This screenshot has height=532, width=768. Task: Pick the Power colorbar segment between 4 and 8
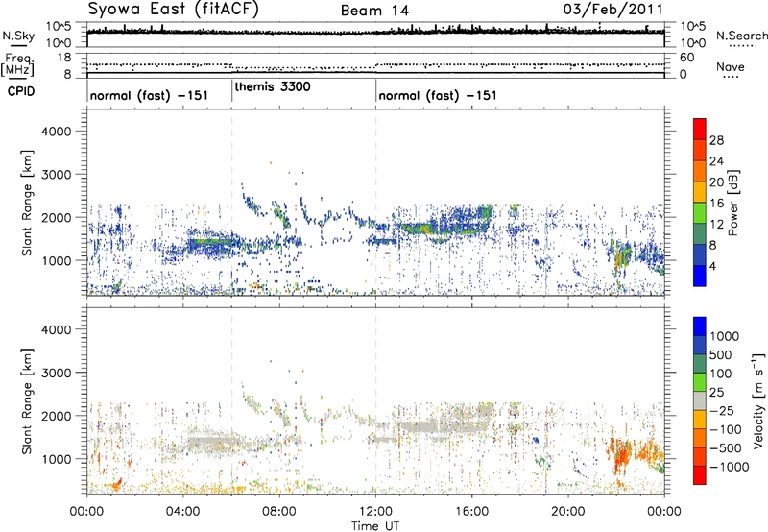click(700, 254)
